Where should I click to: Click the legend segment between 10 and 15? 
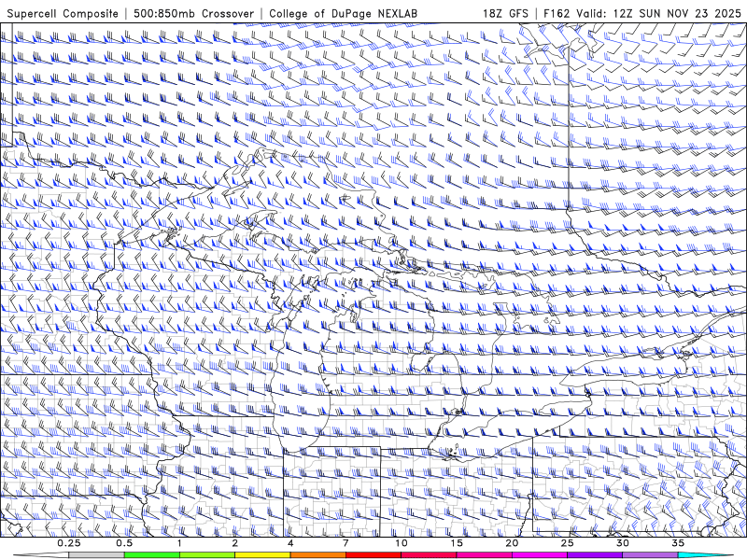[429, 555]
